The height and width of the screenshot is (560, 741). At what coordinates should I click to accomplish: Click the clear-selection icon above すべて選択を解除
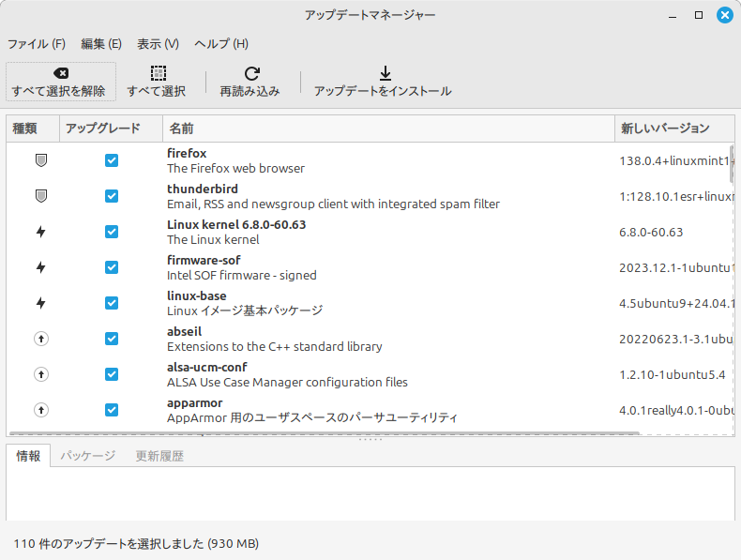tap(61, 73)
